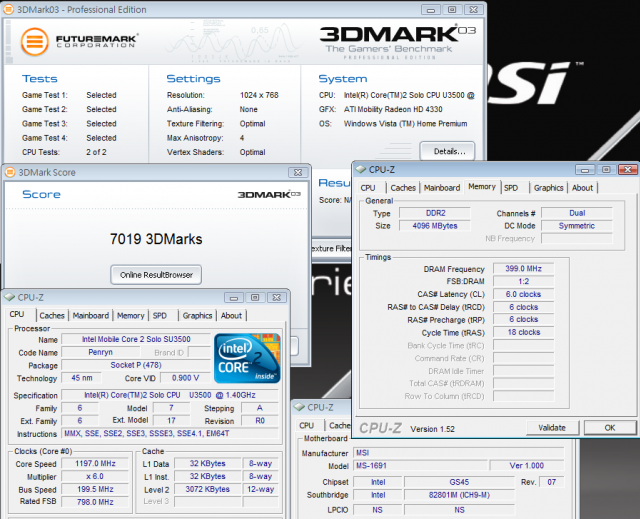Click the Dual channels field

pos(577,213)
